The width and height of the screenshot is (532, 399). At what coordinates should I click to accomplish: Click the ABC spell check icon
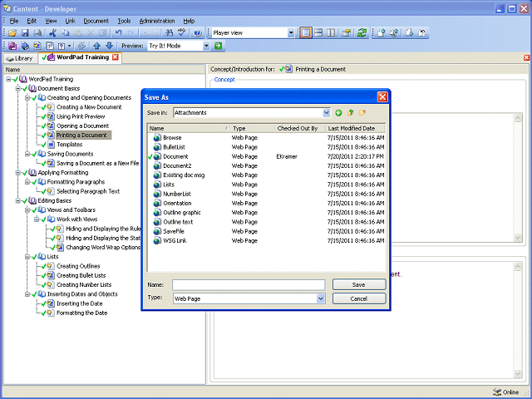tap(182, 33)
